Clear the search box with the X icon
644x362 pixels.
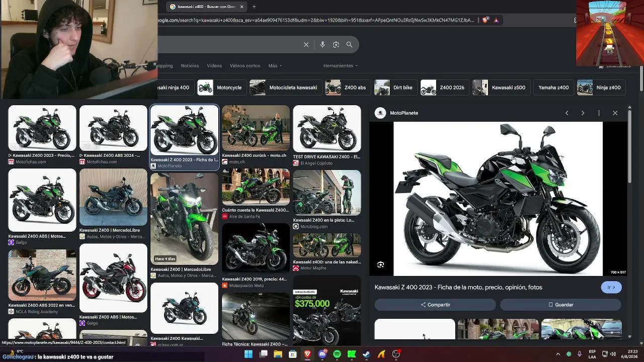coord(306,44)
